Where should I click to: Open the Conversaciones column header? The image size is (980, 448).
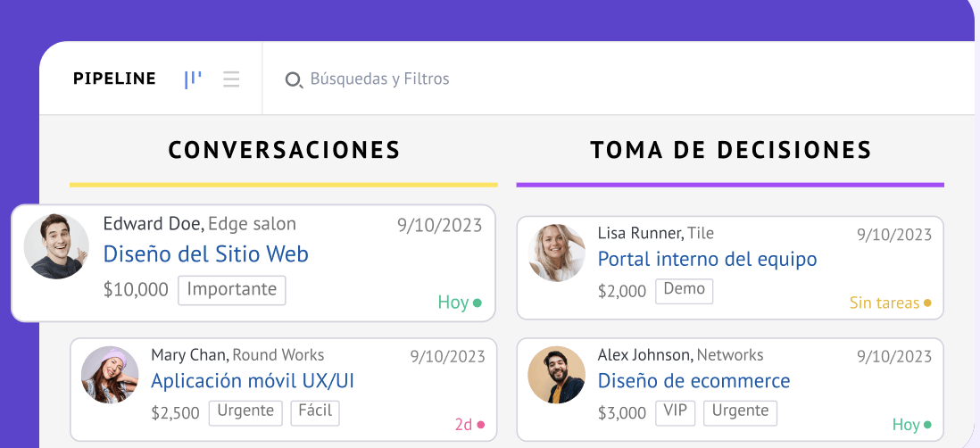pyautogui.click(x=284, y=149)
